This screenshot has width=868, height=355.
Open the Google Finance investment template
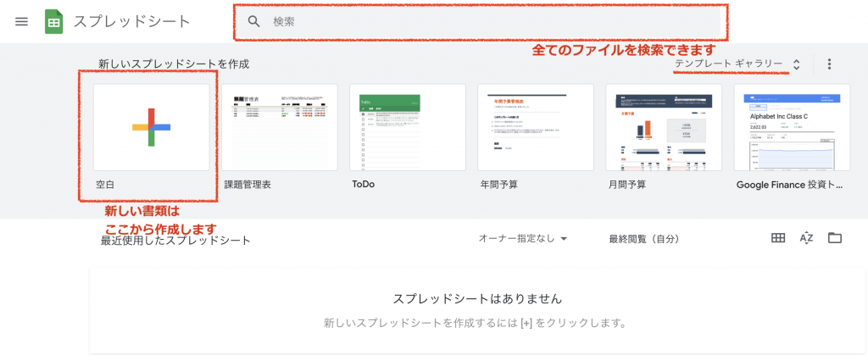(x=792, y=127)
